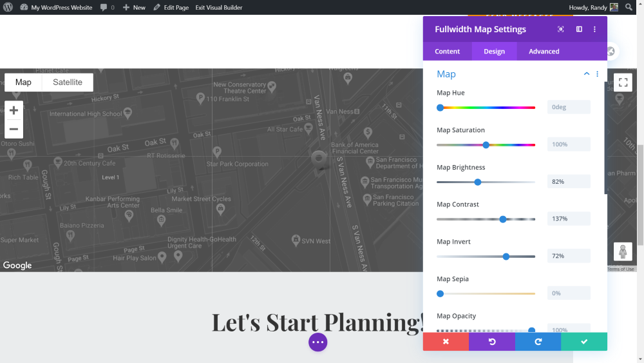Click SVN West map marker

tap(296, 240)
